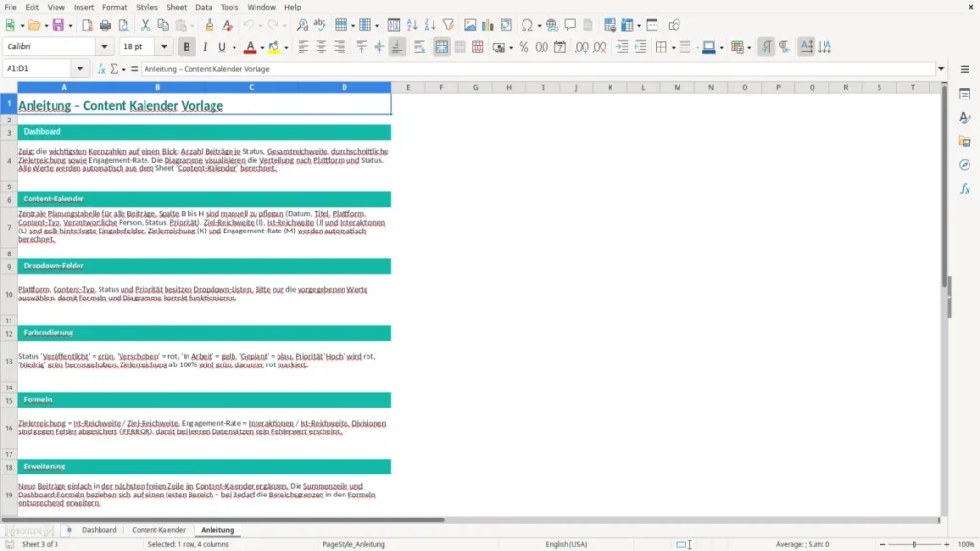The image size is (980, 551).
Task: Click the Insert Comment icon
Action: [570, 25]
